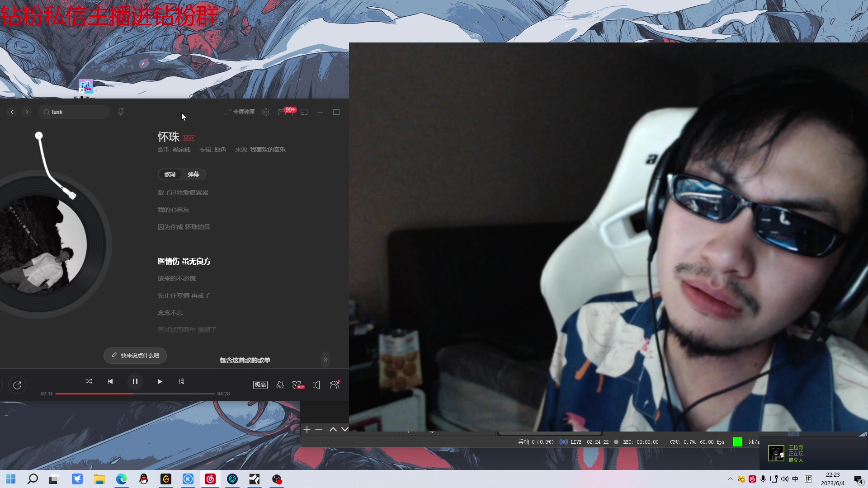
Task: Skip to the next track
Action: 160,381
